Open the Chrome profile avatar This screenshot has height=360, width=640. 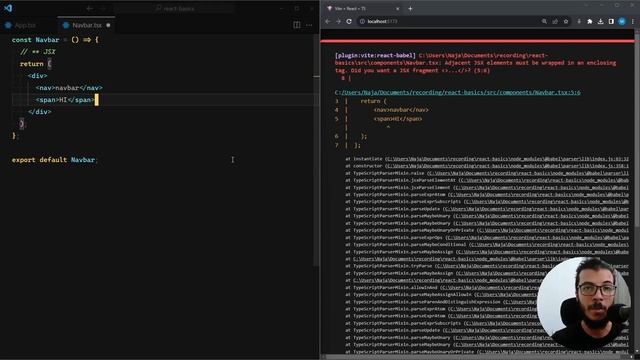tap(622, 21)
